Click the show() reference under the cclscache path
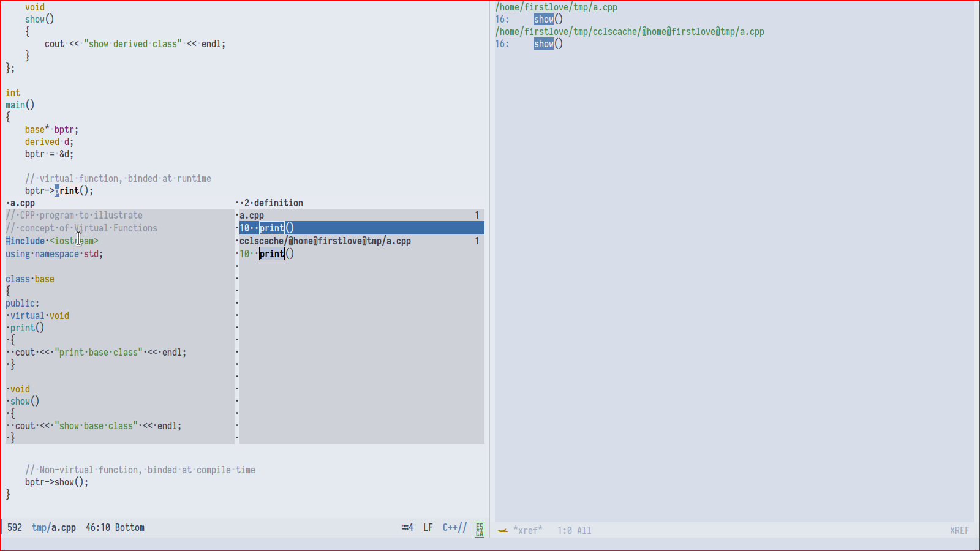The image size is (980, 551). point(545,43)
